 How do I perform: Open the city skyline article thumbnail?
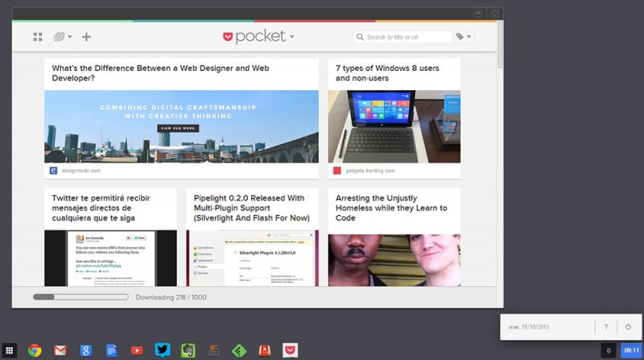tap(182, 126)
